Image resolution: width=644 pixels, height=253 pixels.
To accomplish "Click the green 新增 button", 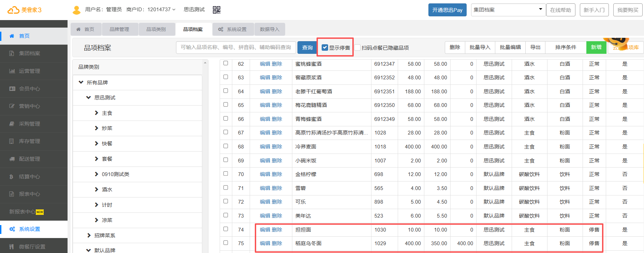I will coord(596,47).
